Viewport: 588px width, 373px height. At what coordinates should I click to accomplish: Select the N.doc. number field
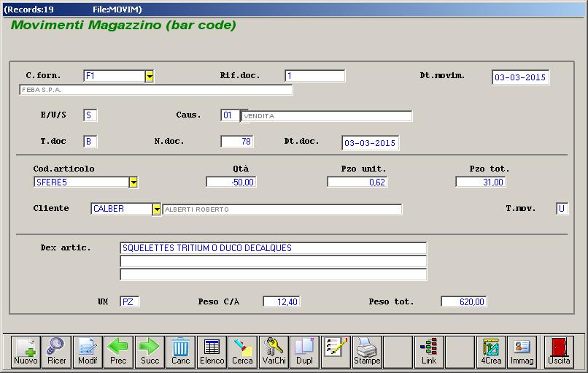click(236, 142)
